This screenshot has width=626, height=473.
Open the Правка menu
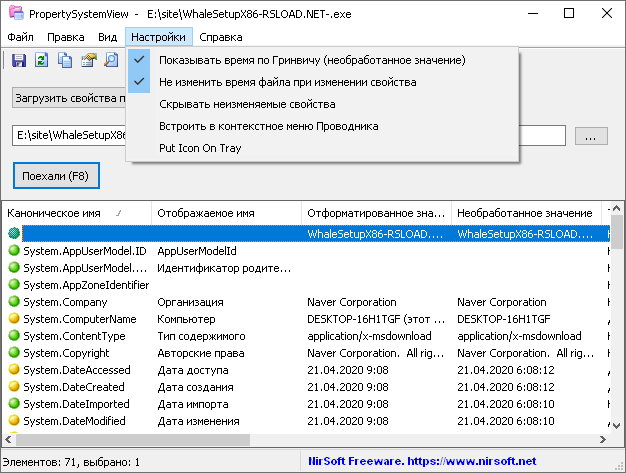tap(66, 37)
